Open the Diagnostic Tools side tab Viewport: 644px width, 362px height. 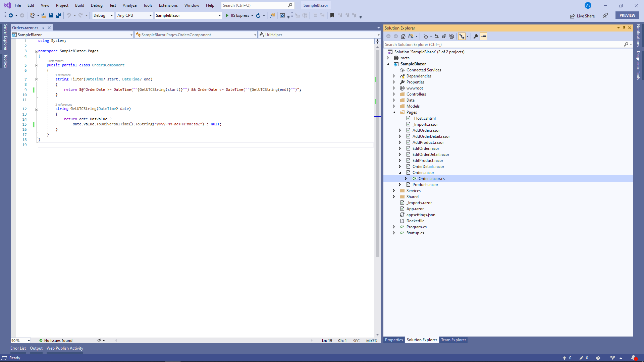click(x=638, y=65)
